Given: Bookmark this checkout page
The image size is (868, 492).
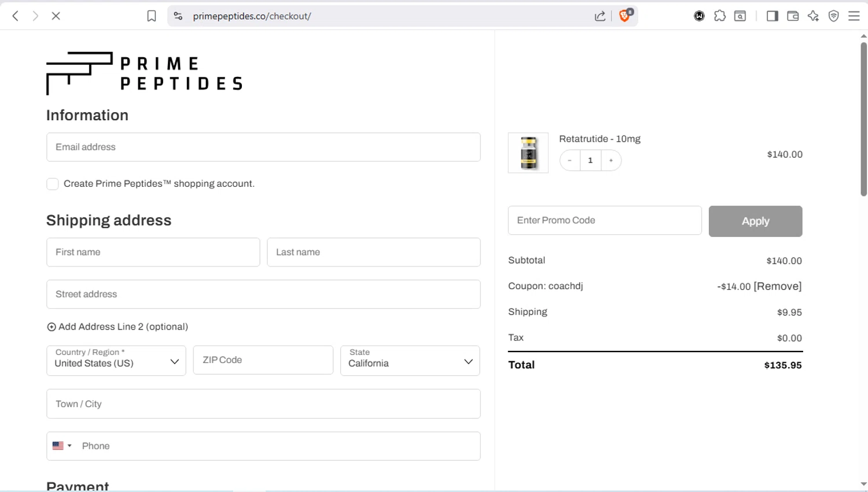Looking at the screenshot, I should click(152, 16).
